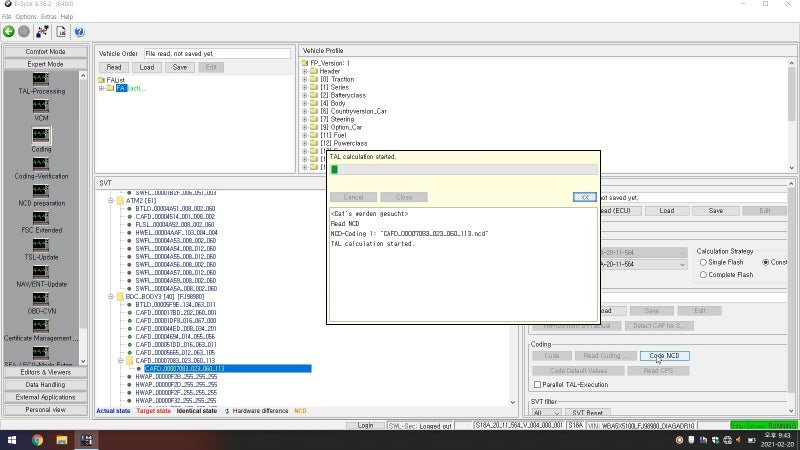
Task: Click the green back arrow icon
Action: [x=9, y=32]
